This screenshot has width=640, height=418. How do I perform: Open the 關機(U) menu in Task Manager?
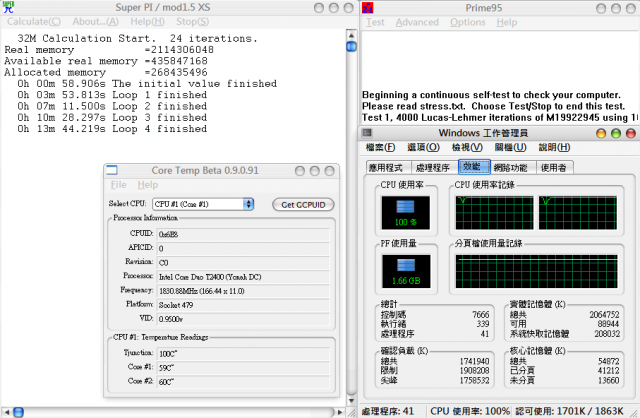point(510,147)
